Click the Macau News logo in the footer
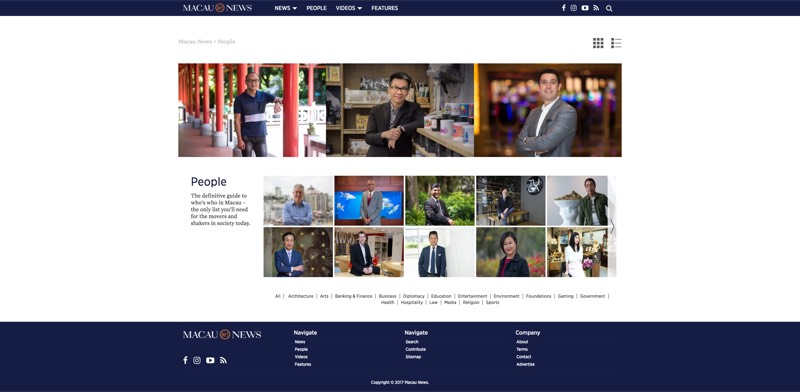Image resolution: width=800 pixels, height=392 pixels. click(222, 335)
